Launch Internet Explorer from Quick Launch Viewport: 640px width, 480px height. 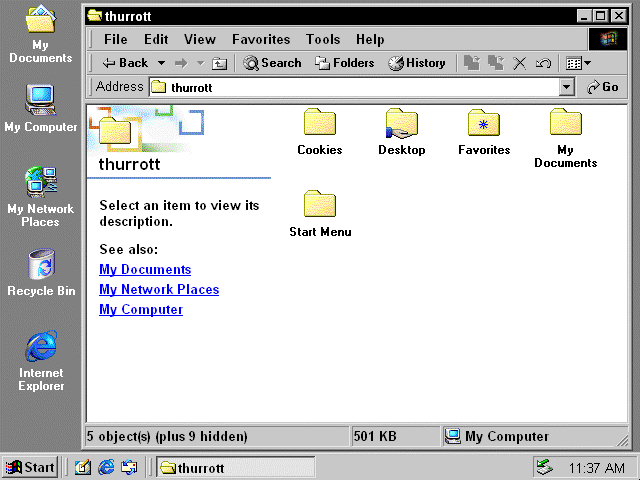[x=106, y=467]
